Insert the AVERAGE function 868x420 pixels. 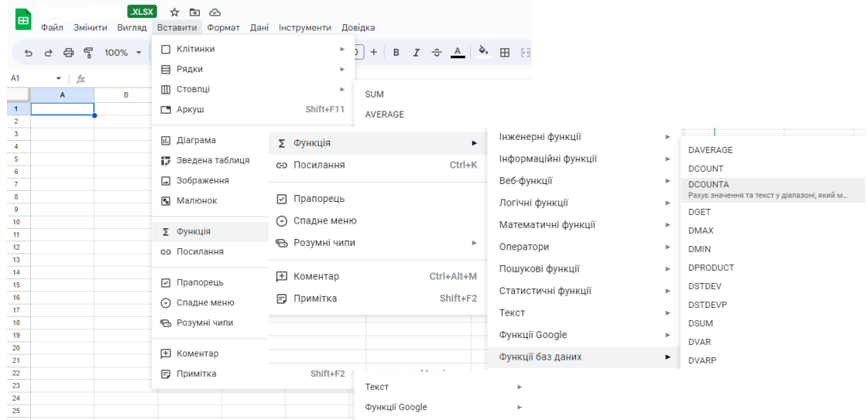(384, 114)
